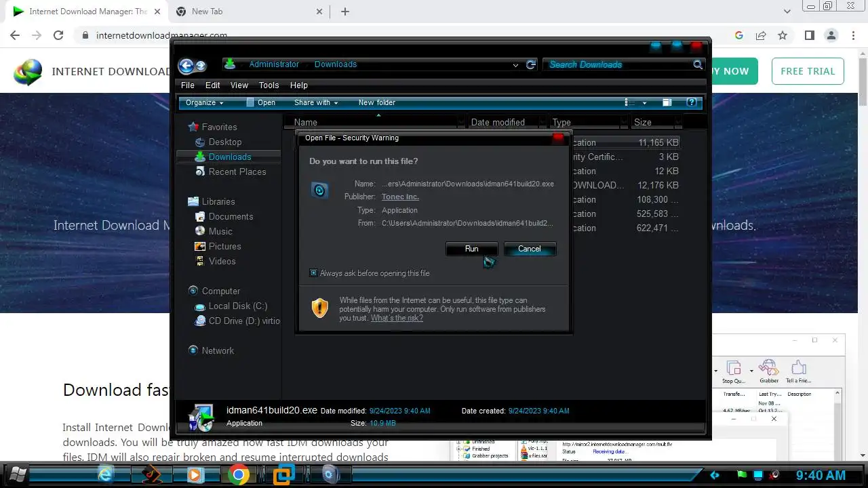Select Pictures library
This screenshot has height=488, width=868.
pyautogui.click(x=218, y=246)
